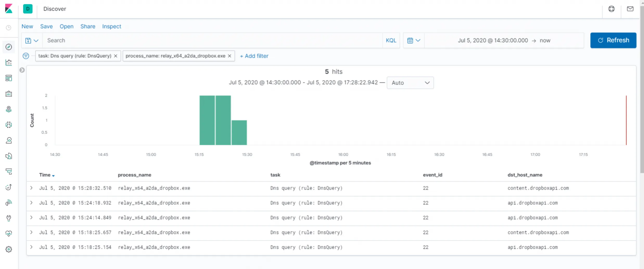
Task: Open Stack Monitoring heartbeat icon
Action: click(x=9, y=234)
